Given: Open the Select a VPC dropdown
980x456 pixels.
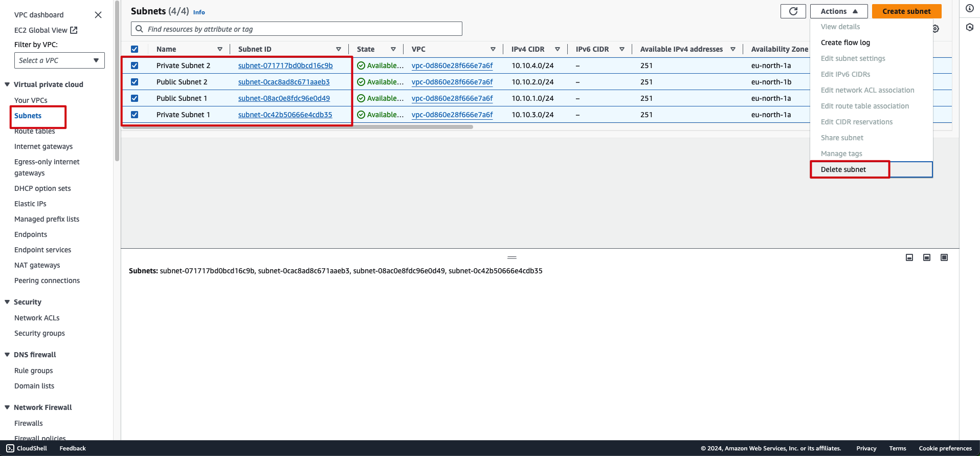Looking at the screenshot, I should click(59, 60).
